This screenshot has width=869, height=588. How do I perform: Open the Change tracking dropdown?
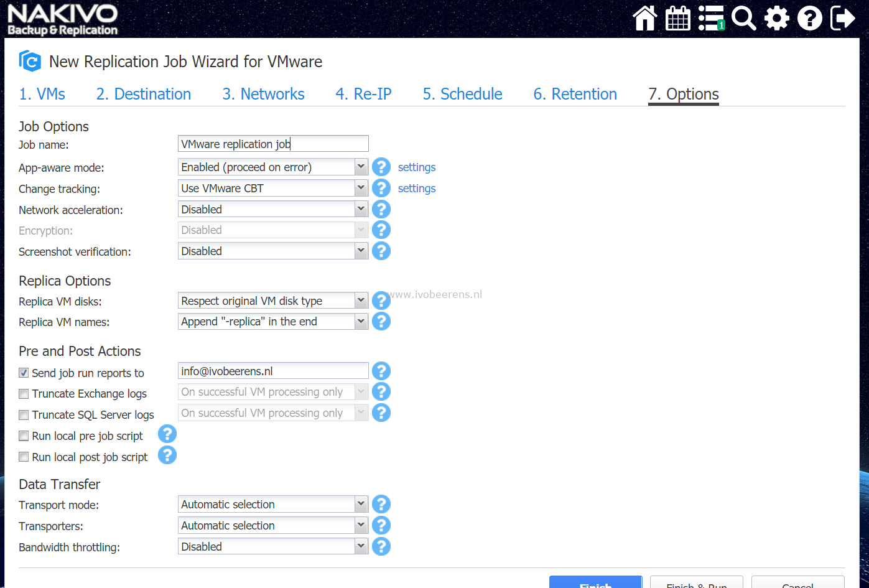point(273,188)
